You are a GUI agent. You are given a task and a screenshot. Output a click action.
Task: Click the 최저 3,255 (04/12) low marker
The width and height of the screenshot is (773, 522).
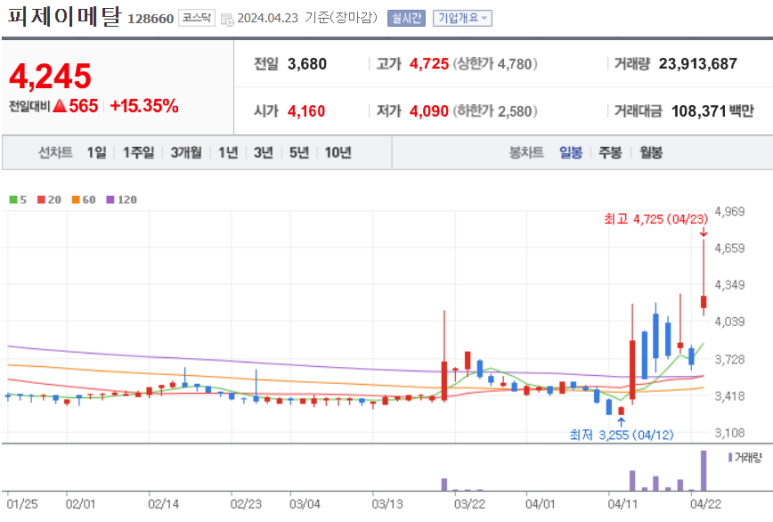coord(621,435)
